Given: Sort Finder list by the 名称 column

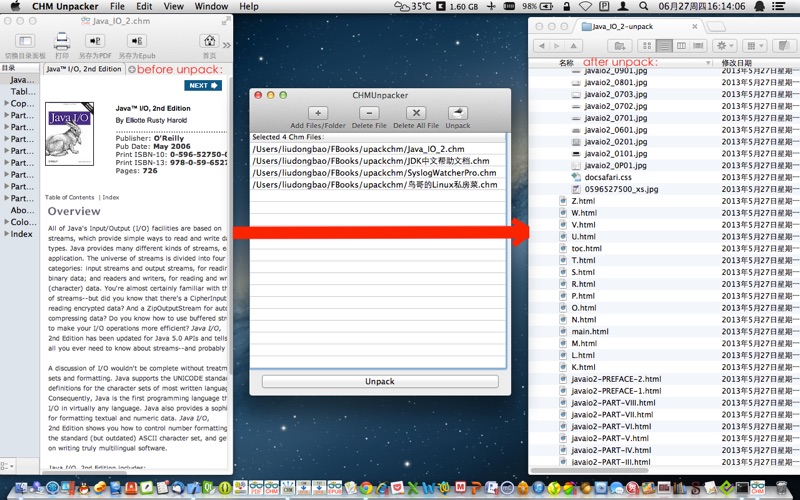Looking at the screenshot, I should [x=566, y=63].
